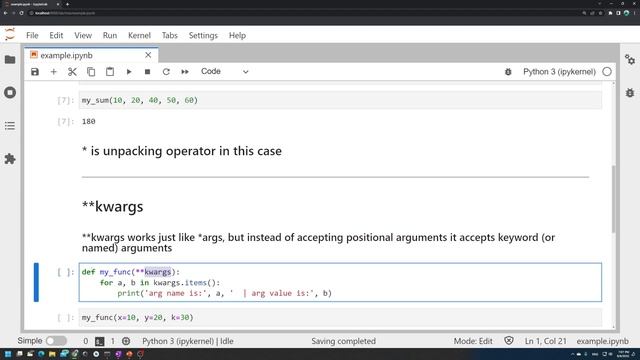
Task: Open the Help menu
Action: [x=237, y=36]
